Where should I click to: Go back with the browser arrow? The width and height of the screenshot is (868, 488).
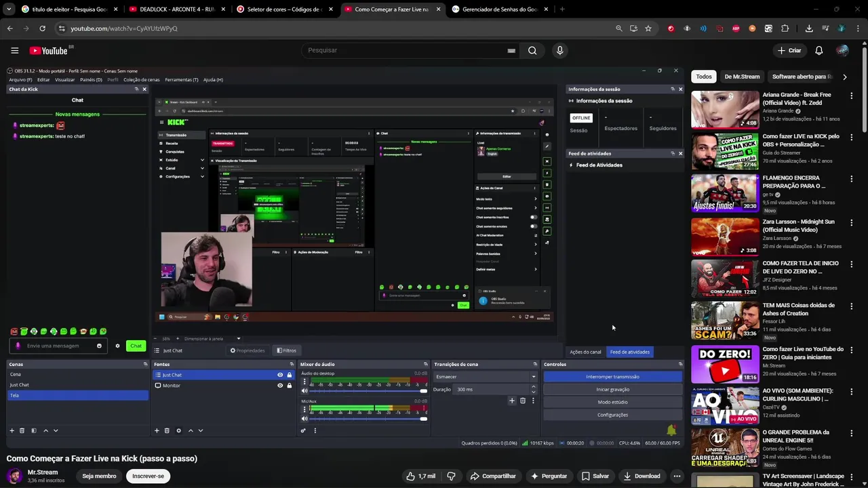[9, 28]
